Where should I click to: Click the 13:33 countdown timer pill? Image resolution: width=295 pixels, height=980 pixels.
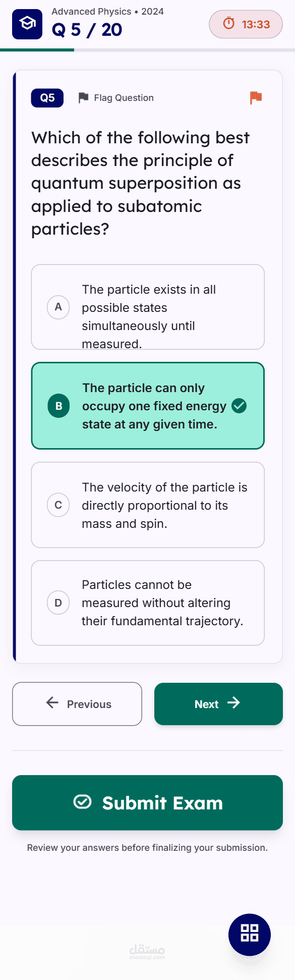pyautogui.click(x=246, y=24)
